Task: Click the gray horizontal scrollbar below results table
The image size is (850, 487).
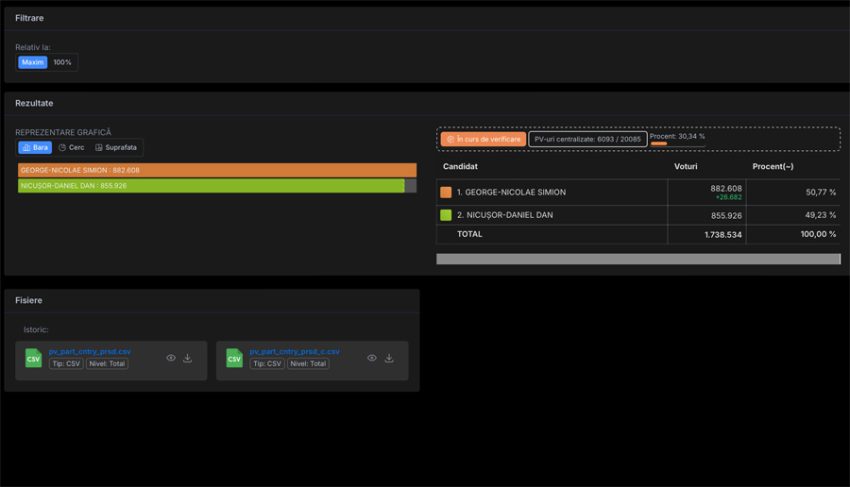Action: (x=638, y=259)
